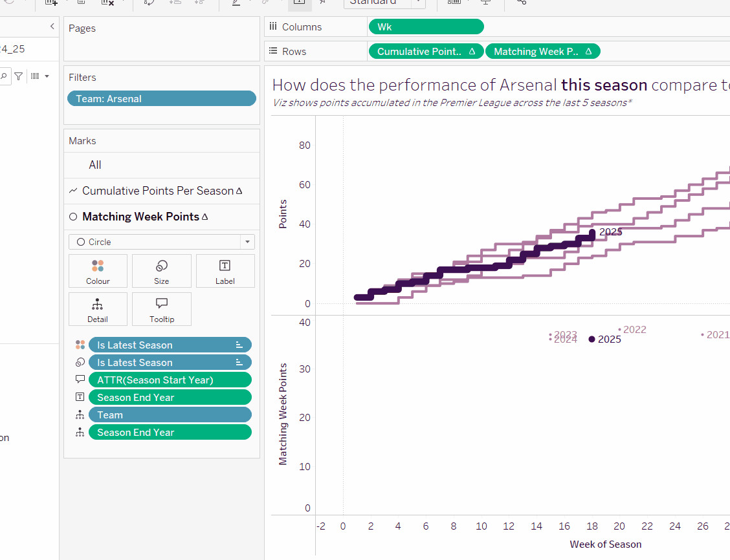Select the Cumulative Point.. pill on Rows

426,52
